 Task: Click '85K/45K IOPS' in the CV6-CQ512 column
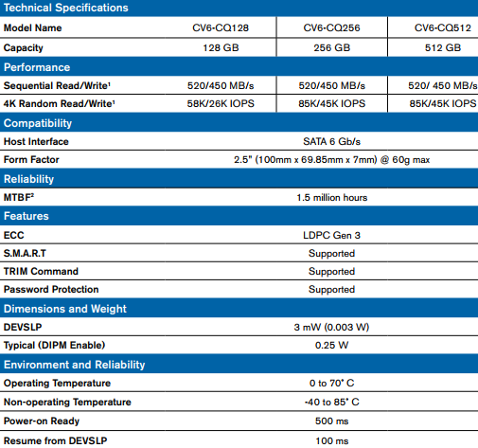click(x=443, y=103)
